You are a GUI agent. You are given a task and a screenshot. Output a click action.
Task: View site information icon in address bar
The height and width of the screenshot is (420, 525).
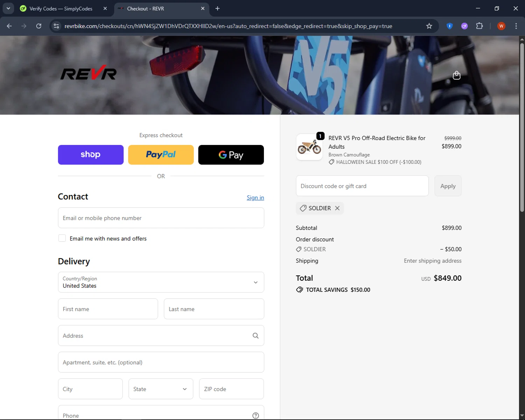(x=56, y=26)
